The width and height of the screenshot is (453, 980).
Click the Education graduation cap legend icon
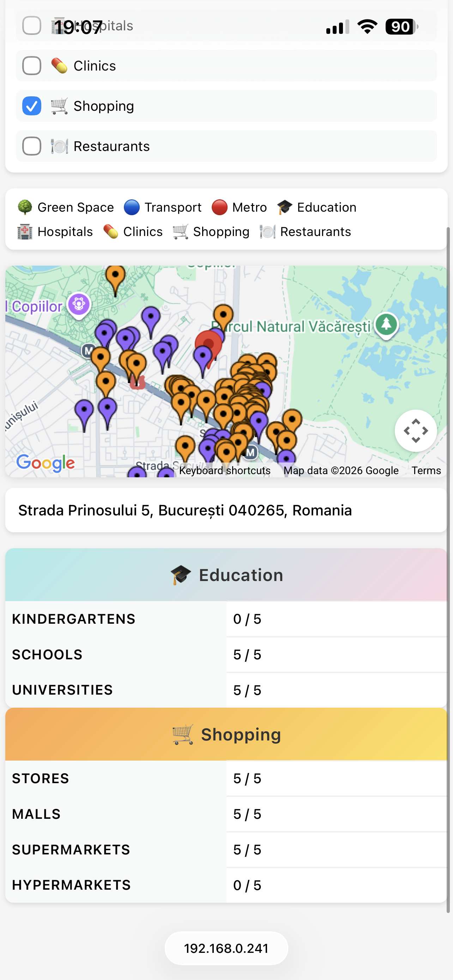pyautogui.click(x=284, y=207)
